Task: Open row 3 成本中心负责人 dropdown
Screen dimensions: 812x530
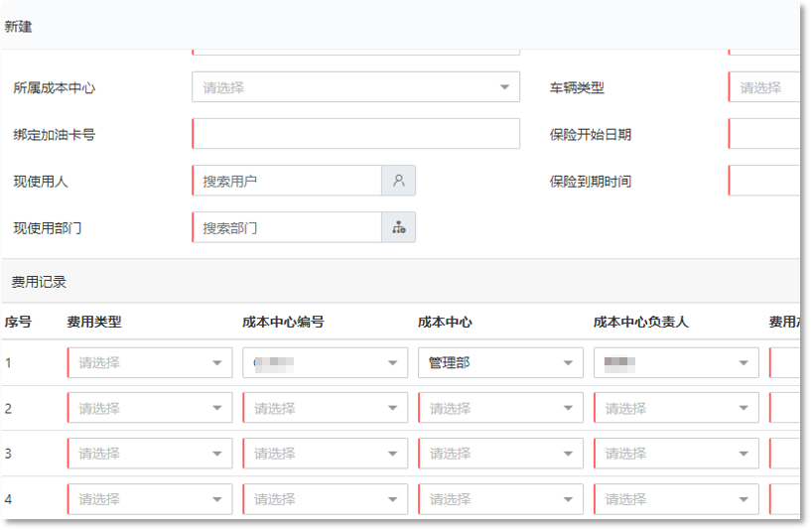Action: click(x=676, y=454)
